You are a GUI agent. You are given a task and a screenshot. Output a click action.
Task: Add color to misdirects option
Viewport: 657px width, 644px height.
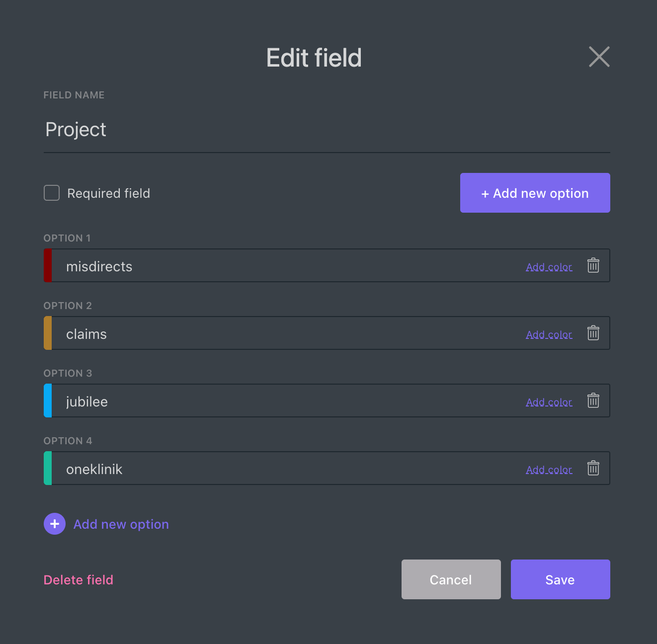click(x=549, y=267)
